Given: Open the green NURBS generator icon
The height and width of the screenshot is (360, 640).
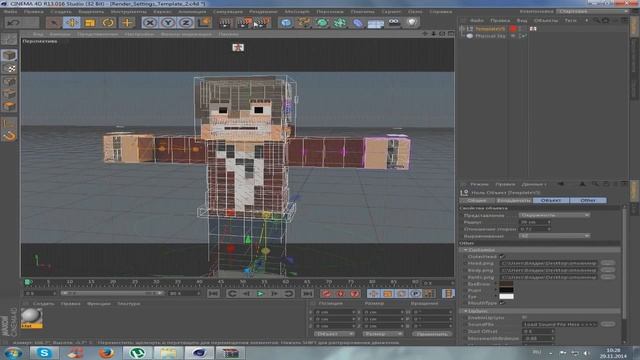Looking at the screenshot, I should 322,23.
